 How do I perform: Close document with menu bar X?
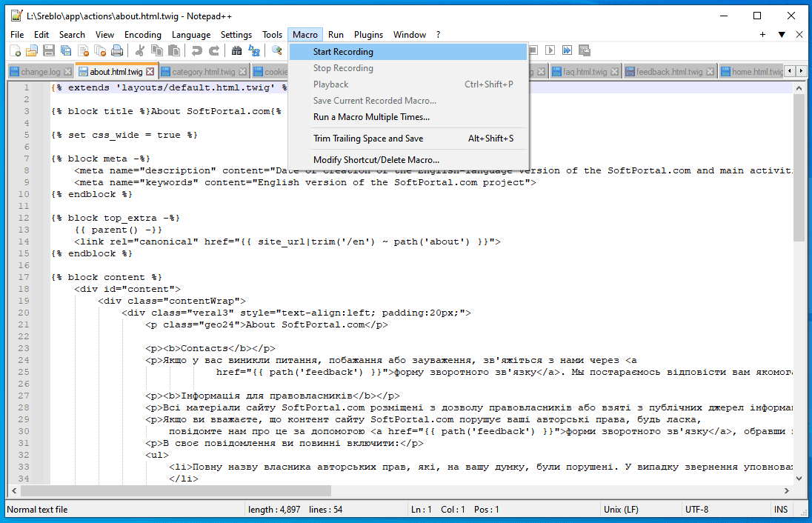799,35
